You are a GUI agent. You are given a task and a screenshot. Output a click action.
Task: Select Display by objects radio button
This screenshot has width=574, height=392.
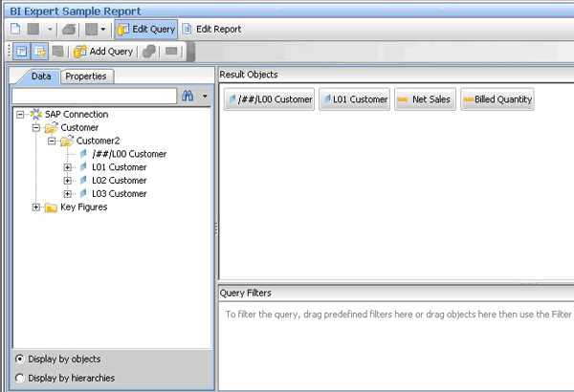click(21, 359)
